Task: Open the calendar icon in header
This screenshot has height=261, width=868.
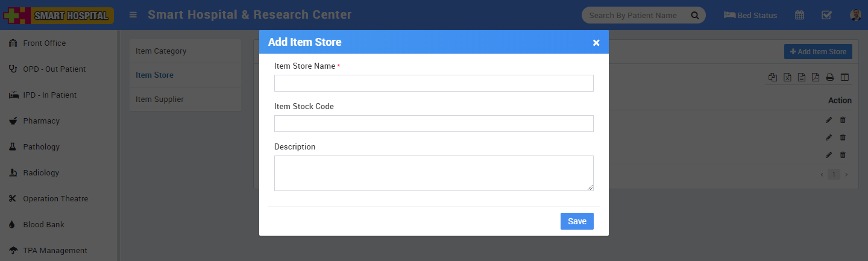Action: [x=799, y=15]
